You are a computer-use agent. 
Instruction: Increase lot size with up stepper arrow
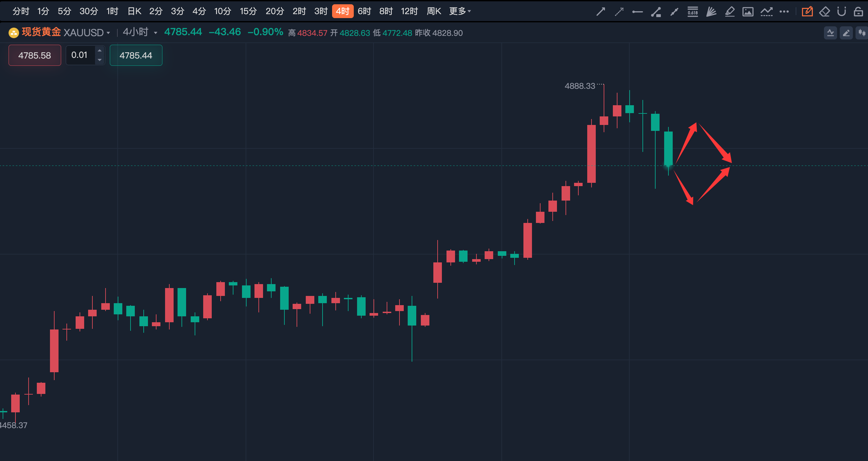coord(99,51)
